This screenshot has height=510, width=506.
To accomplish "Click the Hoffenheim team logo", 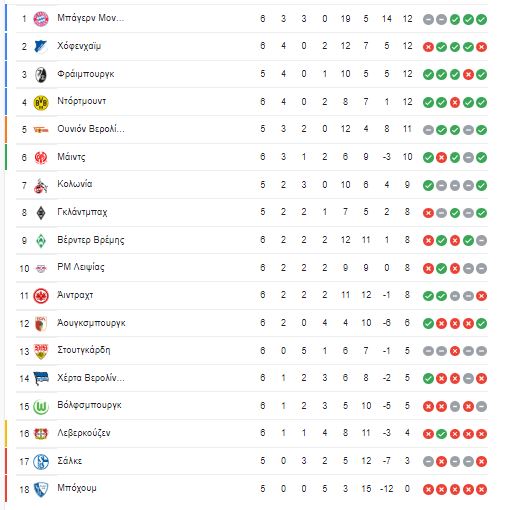I will [x=41, y=46].
